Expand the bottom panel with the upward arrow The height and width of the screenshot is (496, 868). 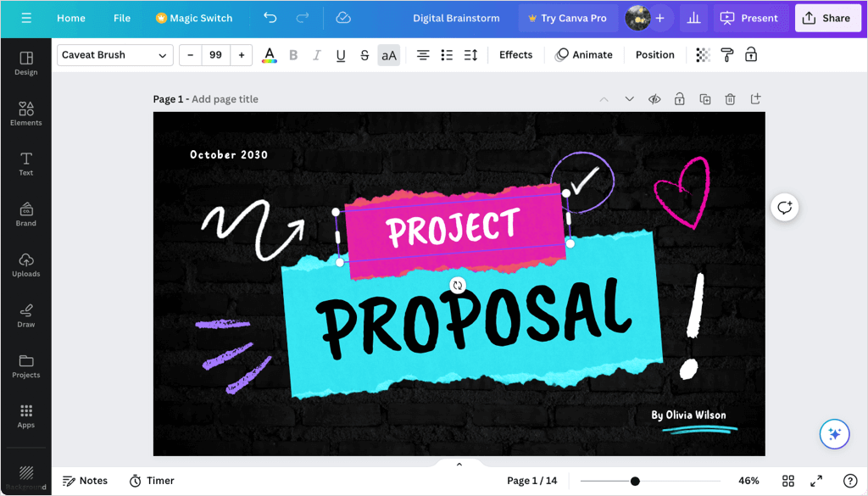pos(459,464)
